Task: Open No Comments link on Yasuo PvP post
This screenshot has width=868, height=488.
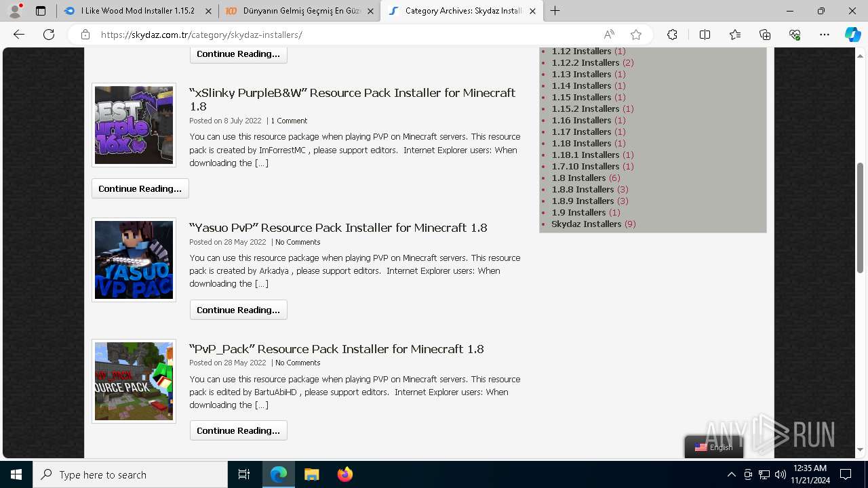Action: (x=298, y=242)
